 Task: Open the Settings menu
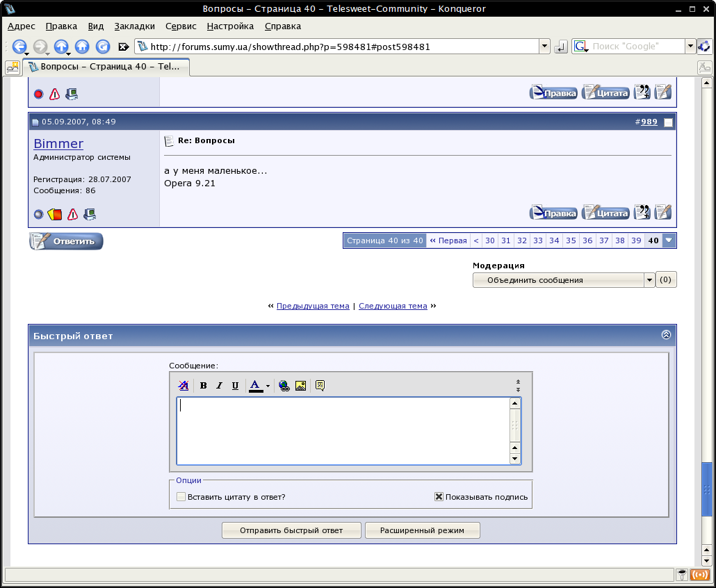click(x=230, y=26)
